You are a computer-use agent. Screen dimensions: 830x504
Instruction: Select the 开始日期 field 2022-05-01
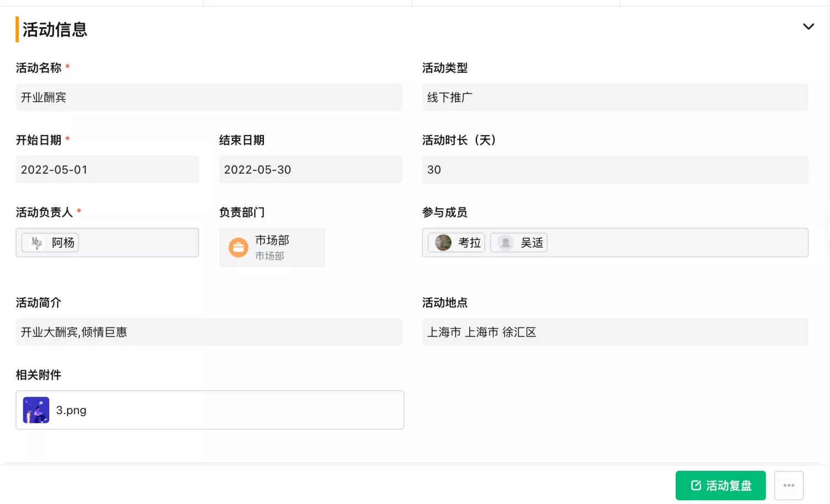(x=107, y=169)
